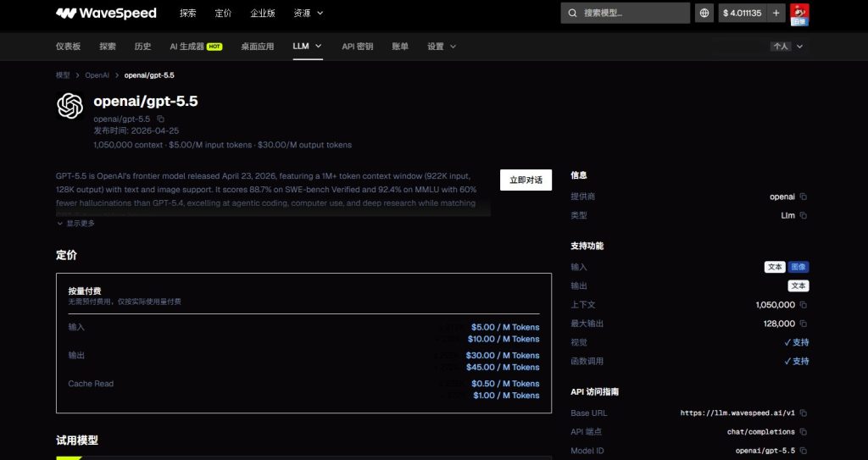Click the $10.00 / M Tokens input price
Image resolution: width=868 pixels, height=460 pixels.
pyautogui.click(x=504, y=339)
